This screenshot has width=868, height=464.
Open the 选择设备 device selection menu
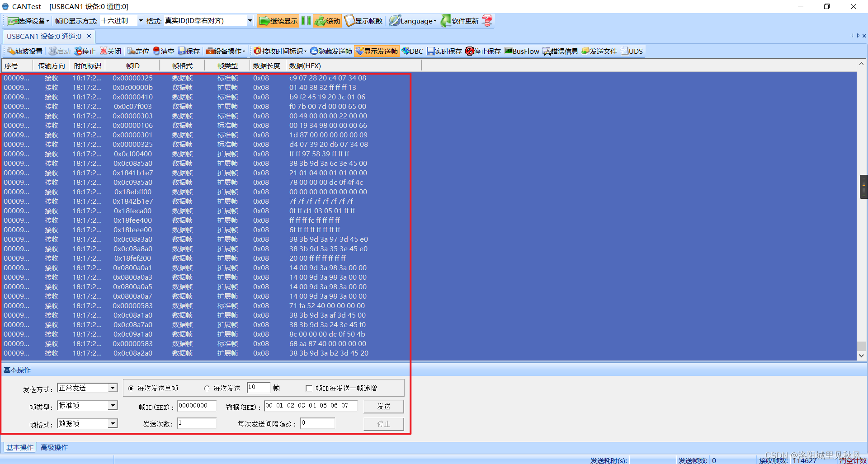point(28,21)
